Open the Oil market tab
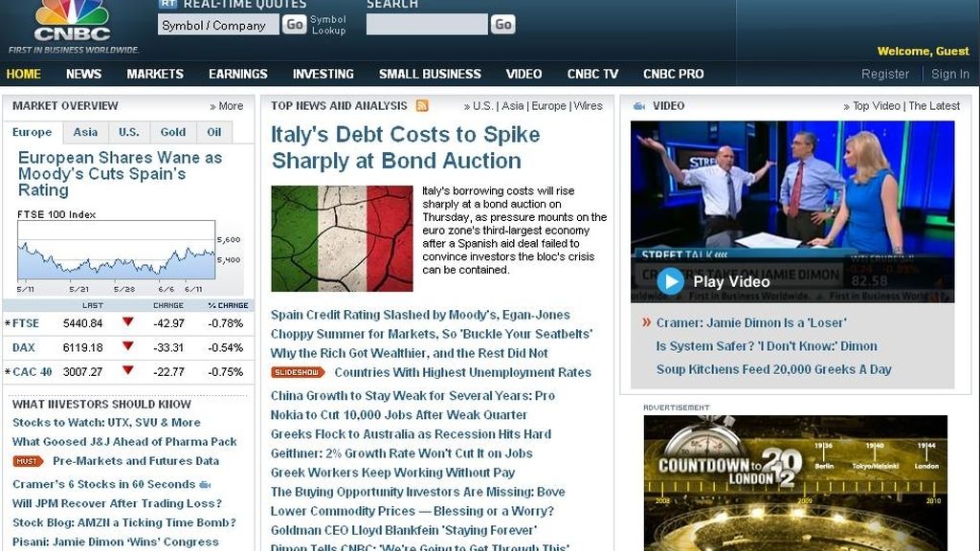This screenshot has width=980, height=551. (214, 132)
